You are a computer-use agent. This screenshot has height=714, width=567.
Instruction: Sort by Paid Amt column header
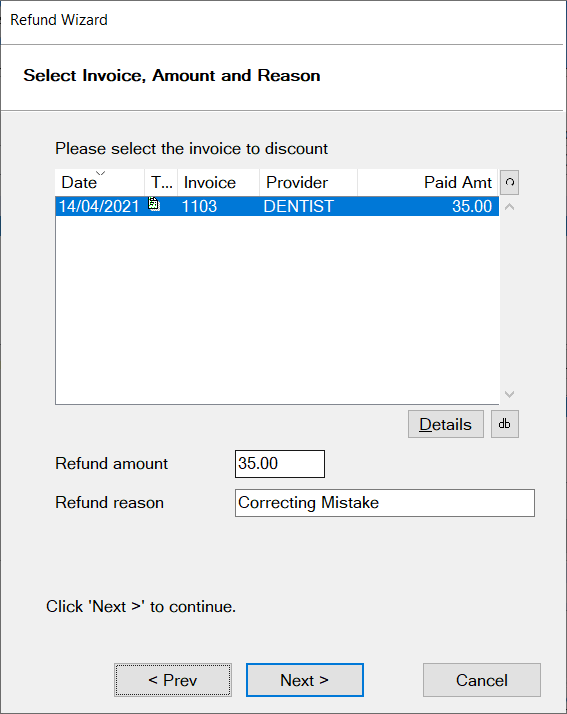[428, 183]
